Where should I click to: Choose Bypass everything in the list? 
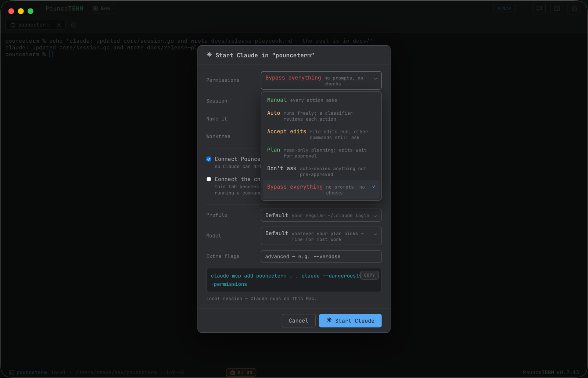click(x=321, y=189)
